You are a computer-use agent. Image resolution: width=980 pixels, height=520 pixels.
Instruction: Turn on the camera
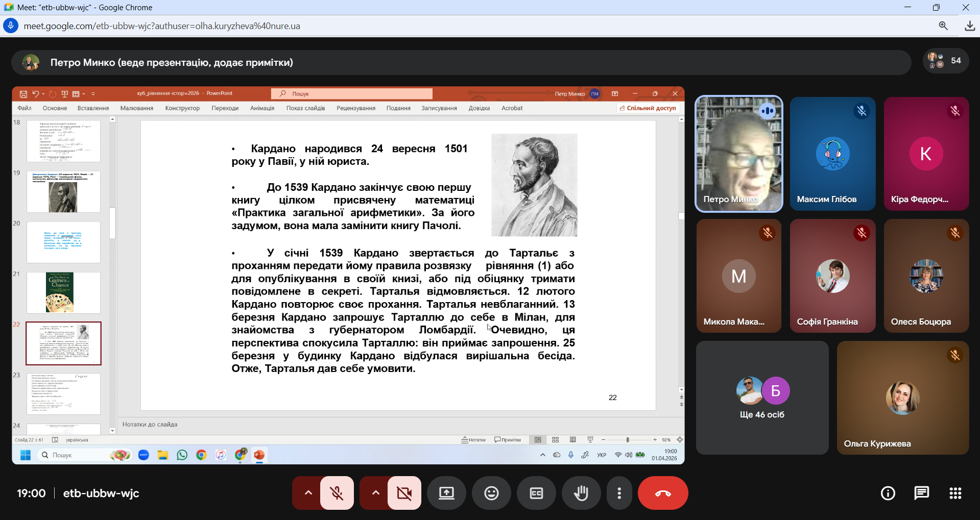pos(404,493)
